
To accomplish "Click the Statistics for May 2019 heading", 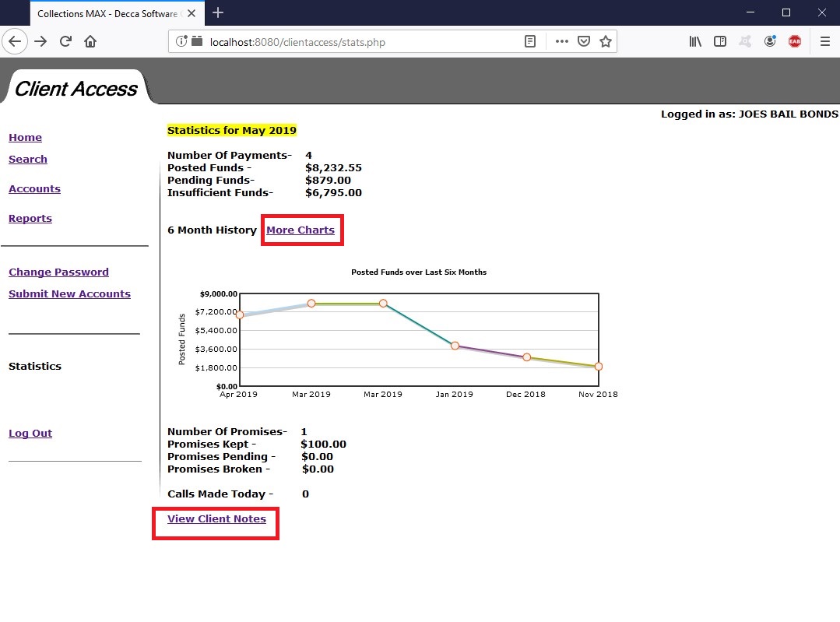I will (231, 130).
